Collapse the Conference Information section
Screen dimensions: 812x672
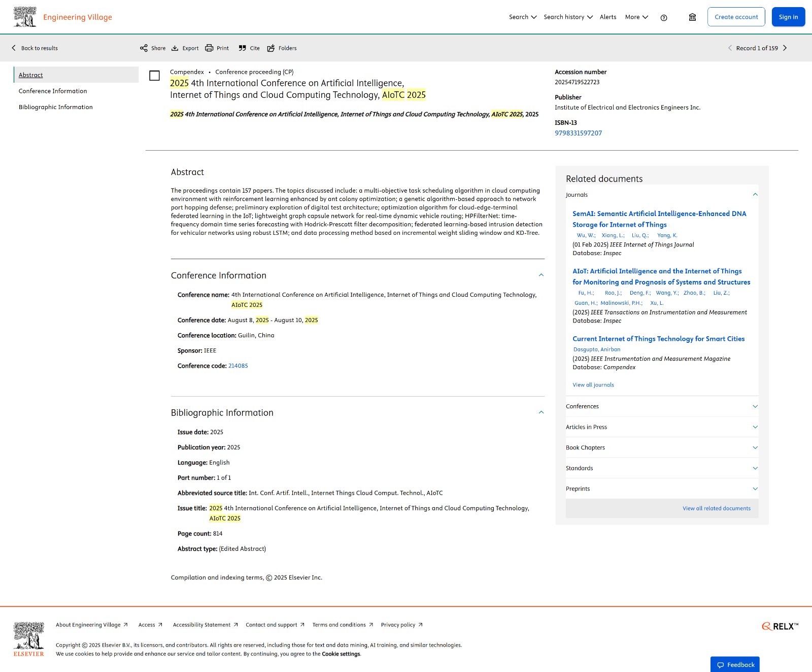pyautogui.click(x=541, y=275)
